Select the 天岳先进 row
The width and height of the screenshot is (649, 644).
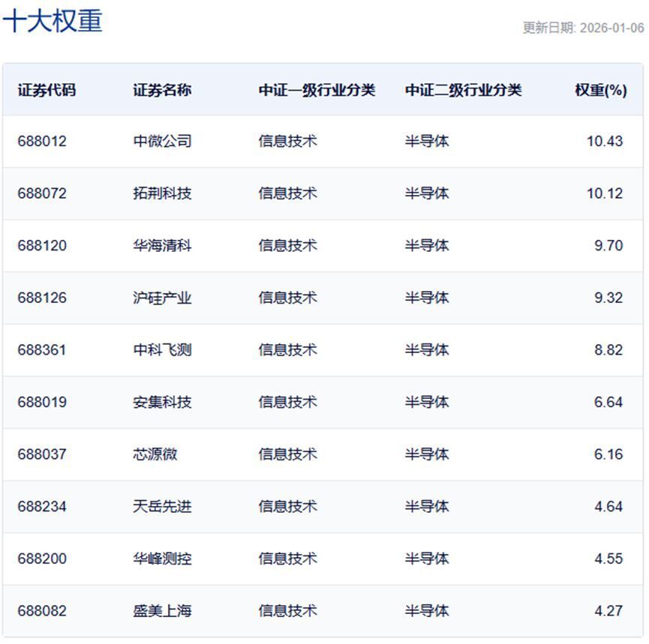pos(161,506)
